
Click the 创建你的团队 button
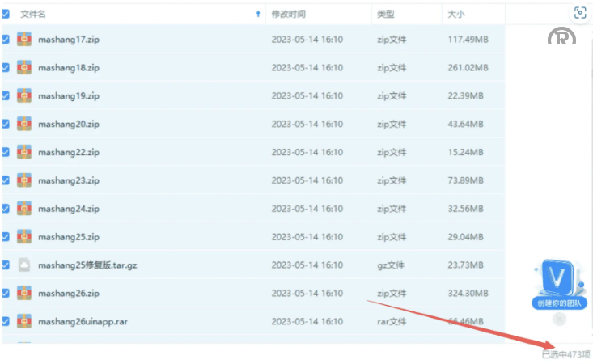pos(557,303)
